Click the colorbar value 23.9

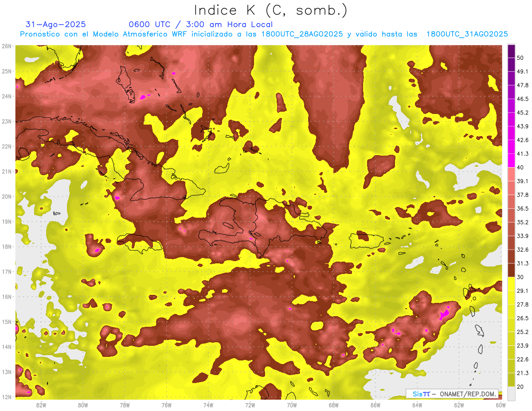[523, 345]
